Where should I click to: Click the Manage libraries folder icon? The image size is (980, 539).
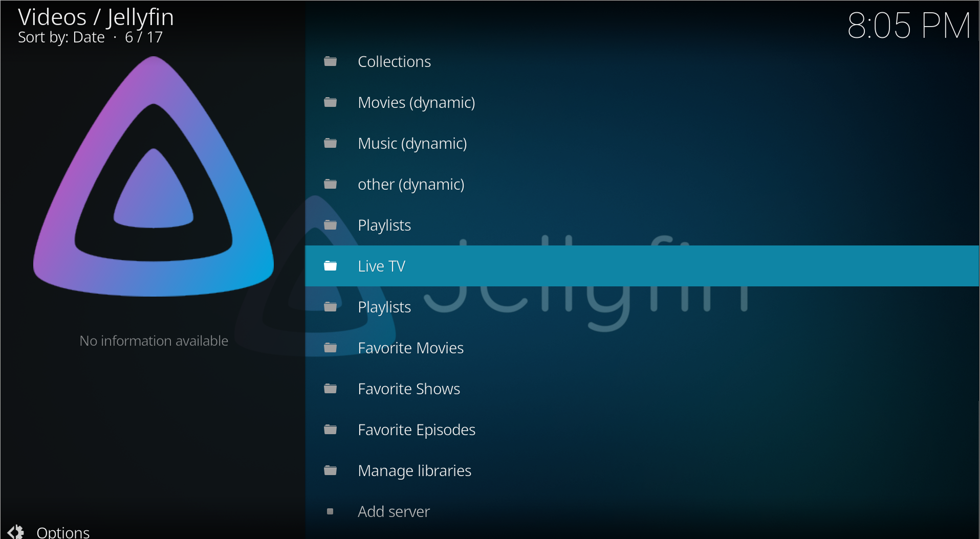330,470
